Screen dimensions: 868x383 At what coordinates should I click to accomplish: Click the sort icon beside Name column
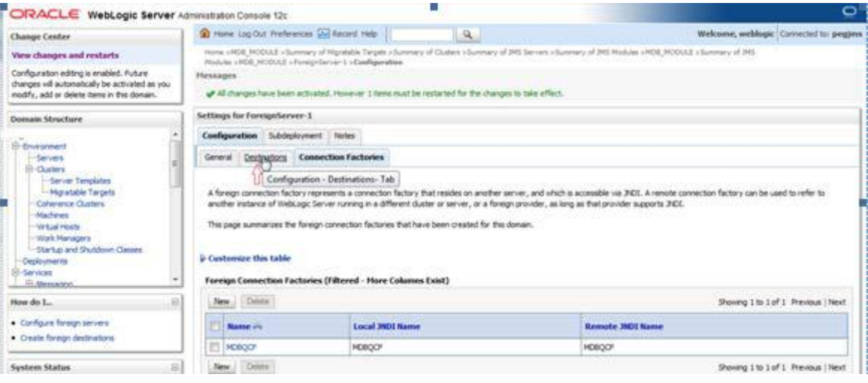coord(257,326)
